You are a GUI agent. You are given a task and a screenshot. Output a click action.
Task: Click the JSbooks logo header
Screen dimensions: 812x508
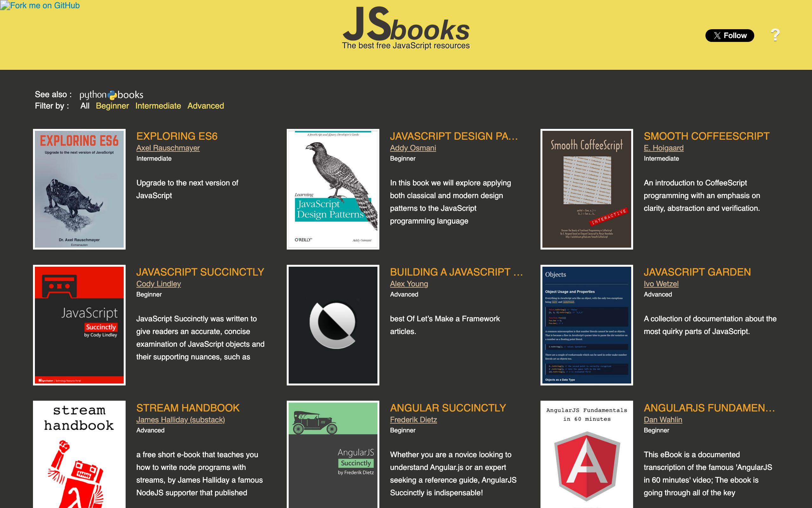[x=406, y=24]
